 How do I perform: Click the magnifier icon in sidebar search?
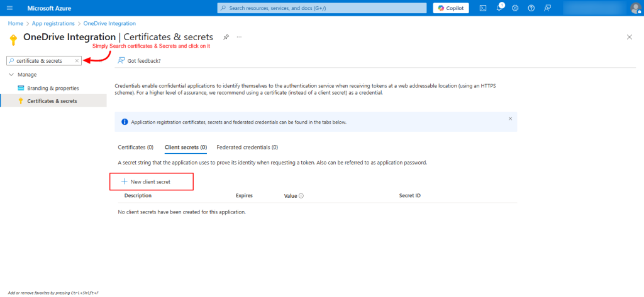[11, 61]
